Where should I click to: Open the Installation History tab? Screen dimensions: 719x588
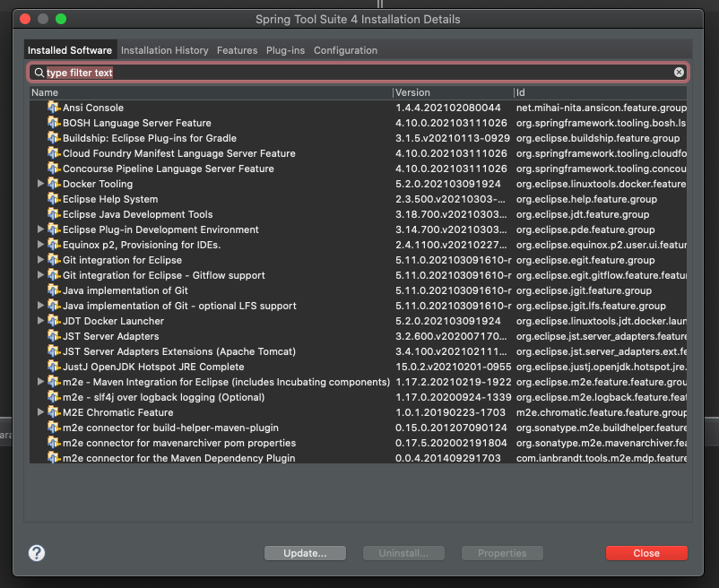[165, 50]
